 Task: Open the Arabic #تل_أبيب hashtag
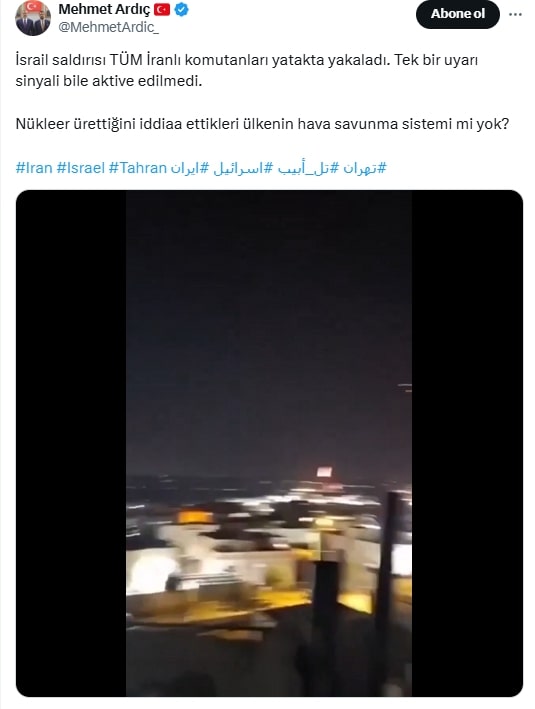point(308,168)
